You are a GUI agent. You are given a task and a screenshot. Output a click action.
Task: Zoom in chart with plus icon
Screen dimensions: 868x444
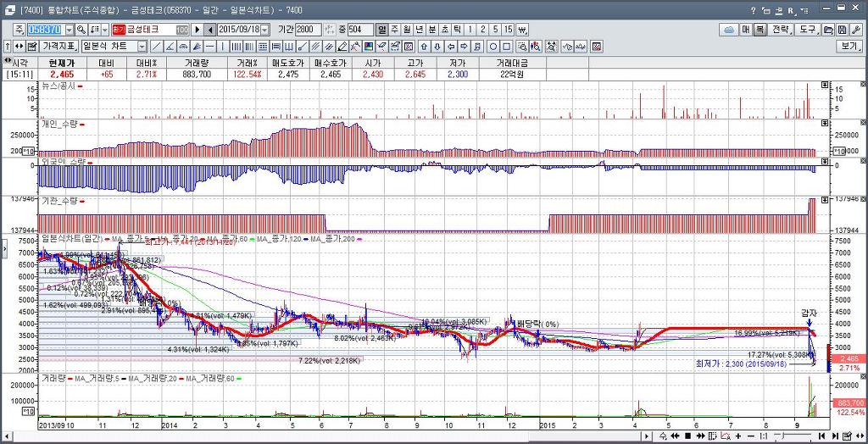[x=738, y=436]
